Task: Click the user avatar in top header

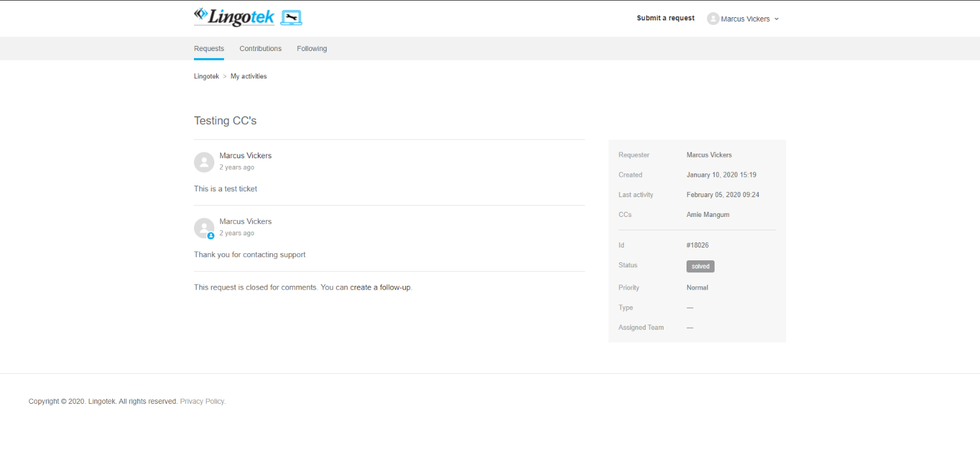Action: (x=713, y=19)
